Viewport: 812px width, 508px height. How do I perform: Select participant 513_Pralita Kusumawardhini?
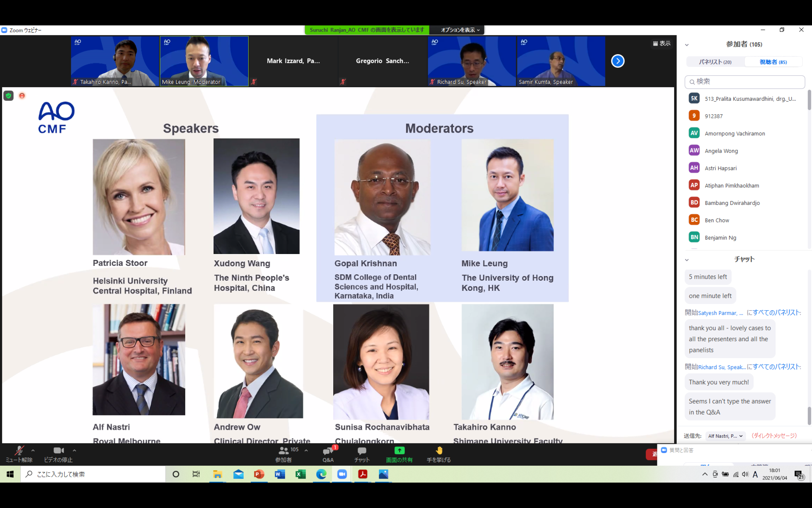pyautogui.click(x=745, y=98)
